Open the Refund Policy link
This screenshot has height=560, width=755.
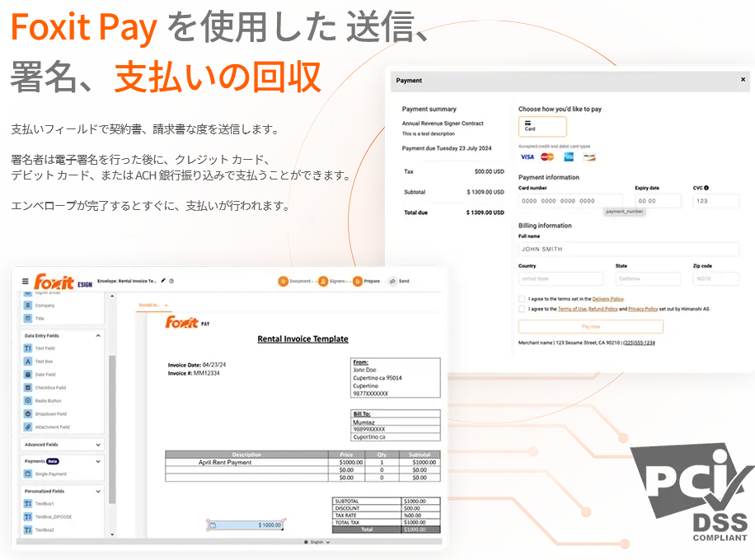click(x=603, y=309)
